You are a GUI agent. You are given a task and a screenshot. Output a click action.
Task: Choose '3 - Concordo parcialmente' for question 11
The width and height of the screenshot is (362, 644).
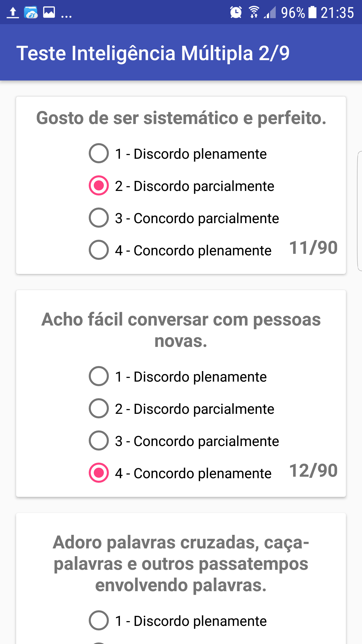pos(184,218)
